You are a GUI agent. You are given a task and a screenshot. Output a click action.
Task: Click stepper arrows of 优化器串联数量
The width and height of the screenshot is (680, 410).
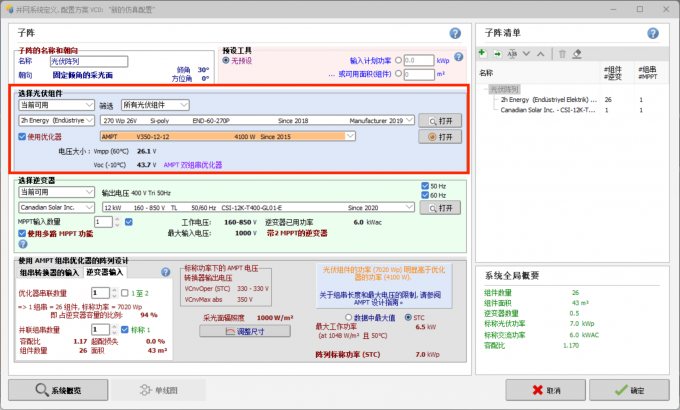coord(114,293)
